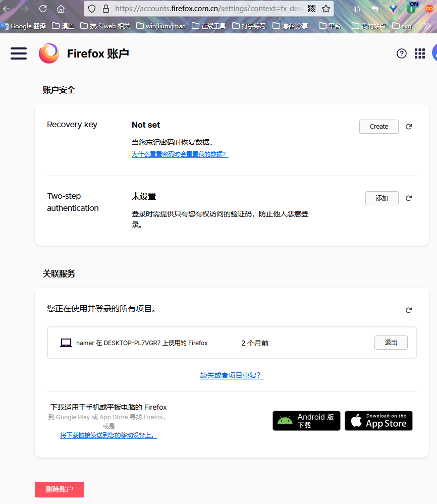This screenshot has height=504, width=437.
Task: Reload the page from browser toolbar
Action: click(43, 9)
